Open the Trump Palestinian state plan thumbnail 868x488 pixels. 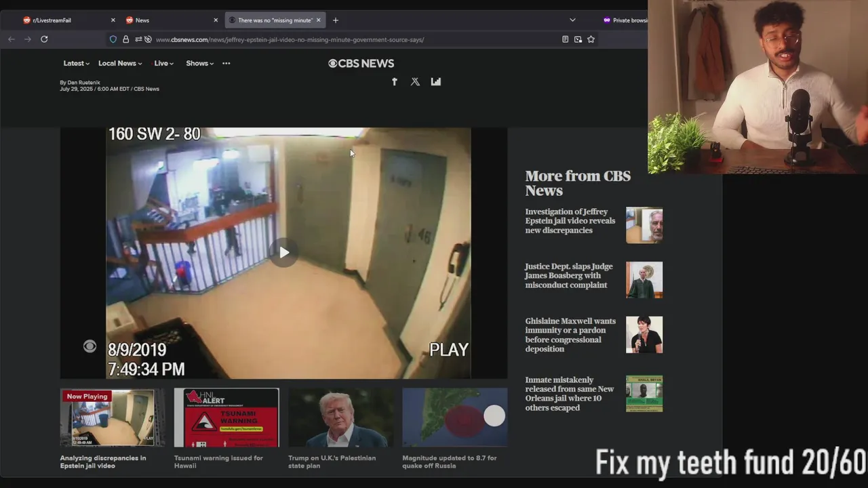tap(340, 418)
